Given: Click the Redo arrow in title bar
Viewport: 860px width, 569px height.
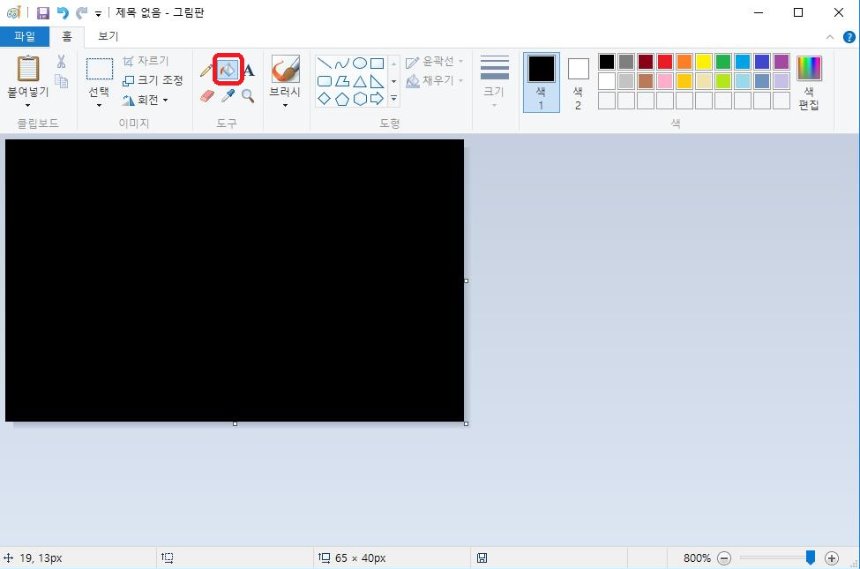Looking at the screenshot, I should click(82, 13).
